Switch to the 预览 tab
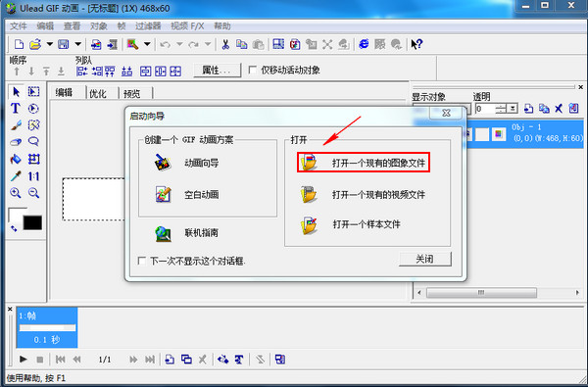 pos(131,93)
